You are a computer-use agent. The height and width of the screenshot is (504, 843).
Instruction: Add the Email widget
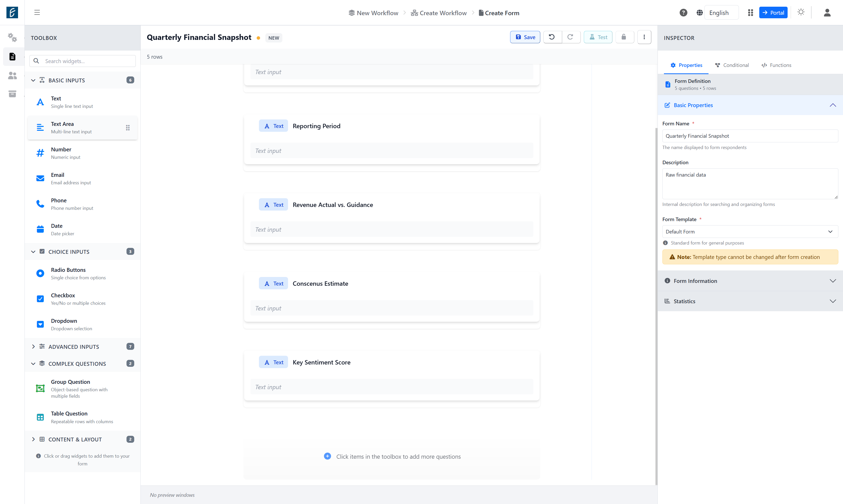[x=83, y=179]
